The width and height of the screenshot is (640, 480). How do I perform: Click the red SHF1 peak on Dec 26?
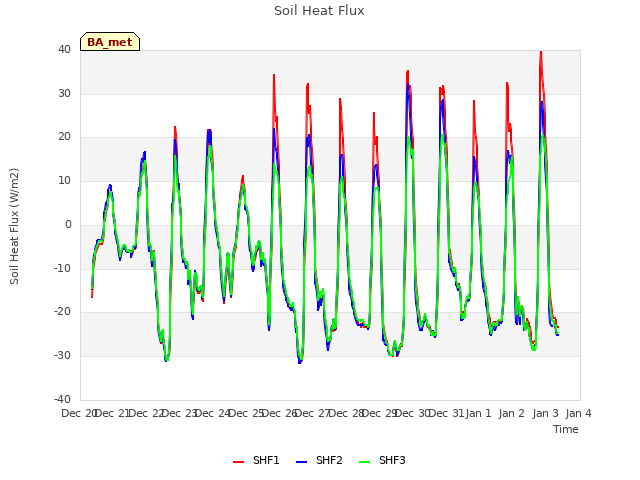coord(274,76)
